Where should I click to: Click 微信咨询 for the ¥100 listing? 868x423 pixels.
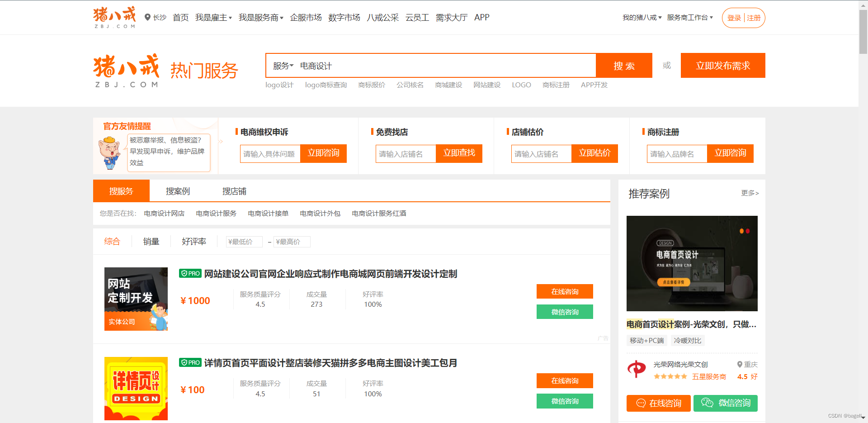click(565, 401)
